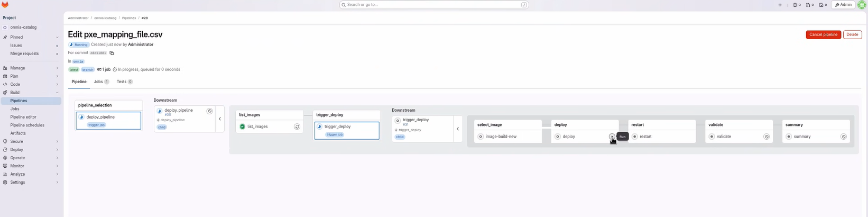Run the deploy job
The image size is (868, 217).
coord(612,137)
